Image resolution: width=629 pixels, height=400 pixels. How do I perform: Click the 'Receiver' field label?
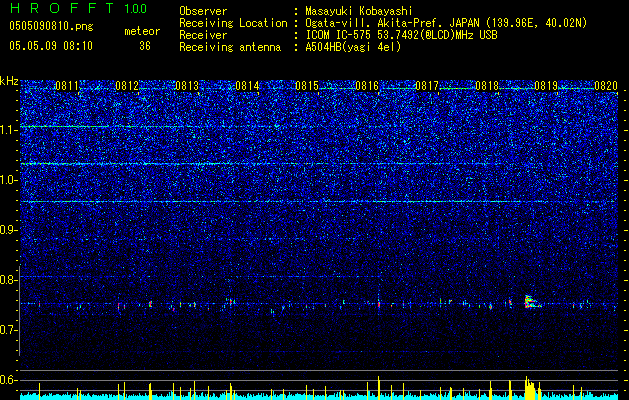pyautogui.click(x=203, y=35)
